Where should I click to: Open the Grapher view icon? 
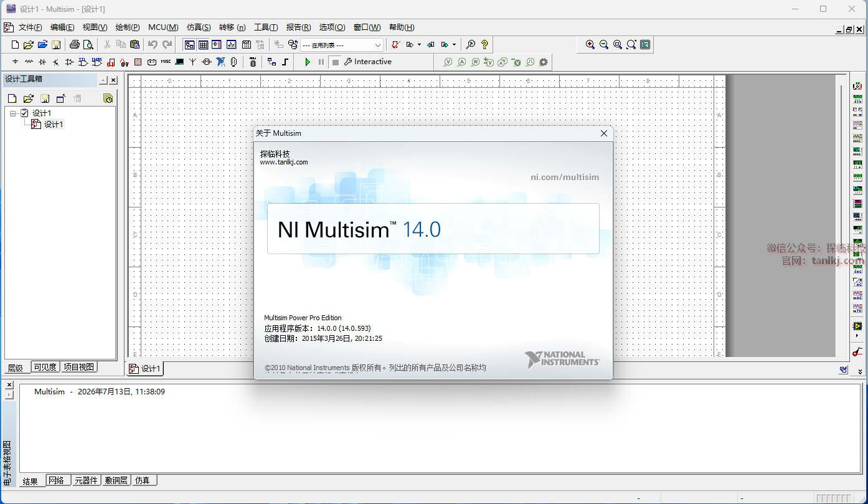231,45
